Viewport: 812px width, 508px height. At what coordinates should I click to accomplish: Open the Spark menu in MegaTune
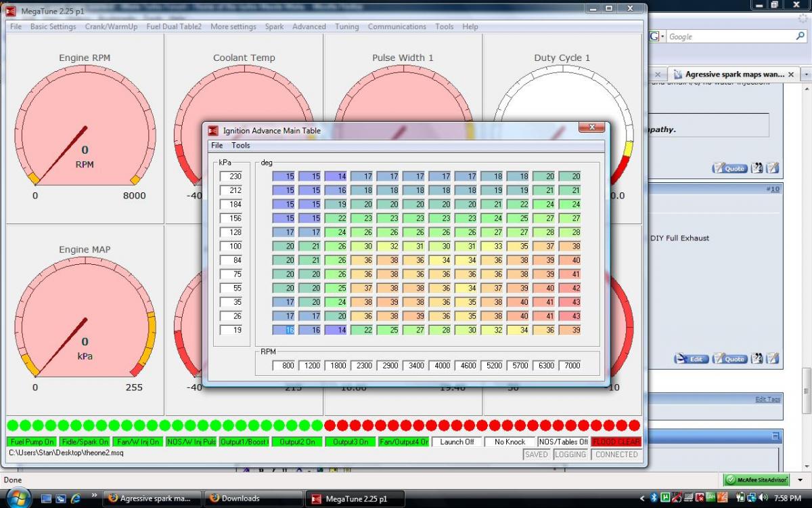pos(274,26)
